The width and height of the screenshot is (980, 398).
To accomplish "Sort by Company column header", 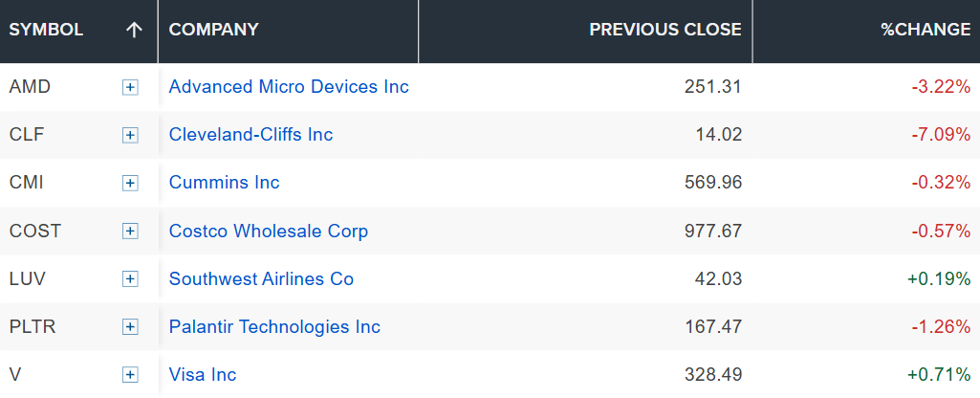I will tap(214, 30).
